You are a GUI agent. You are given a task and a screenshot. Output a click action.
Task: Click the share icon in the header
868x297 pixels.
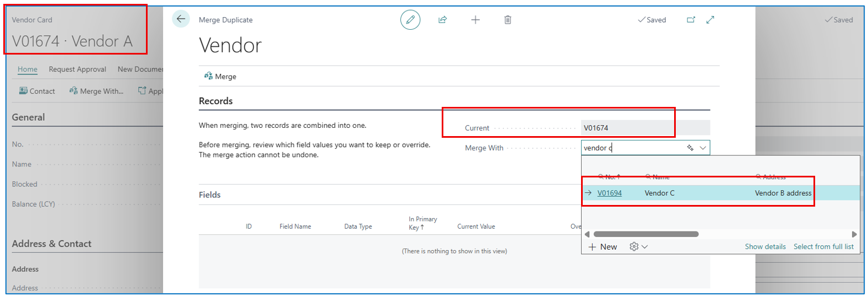[x=442, y=20]
